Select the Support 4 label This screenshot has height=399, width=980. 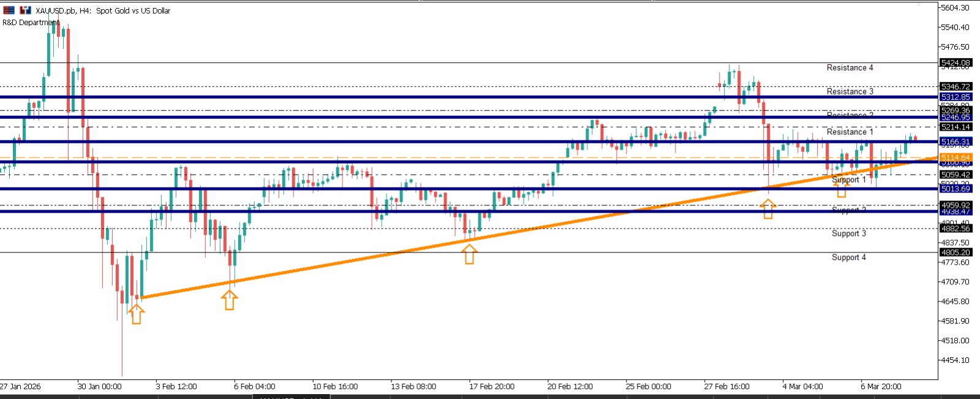coord(849,257)
